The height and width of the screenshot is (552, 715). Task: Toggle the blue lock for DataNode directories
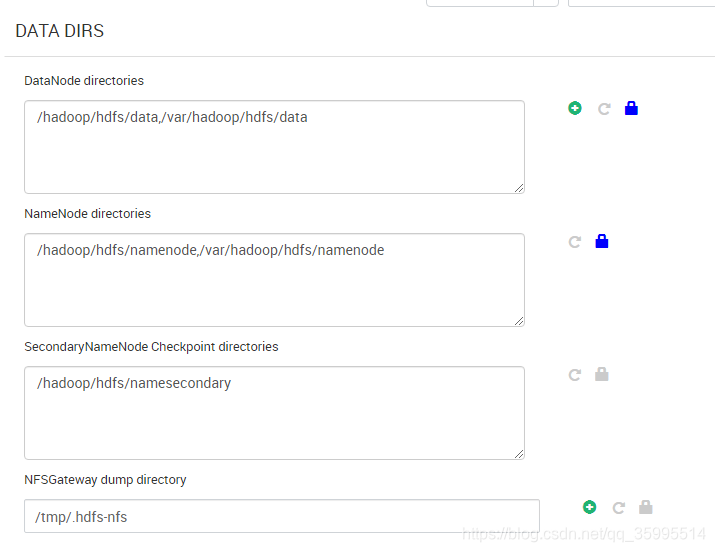[631, 108]
